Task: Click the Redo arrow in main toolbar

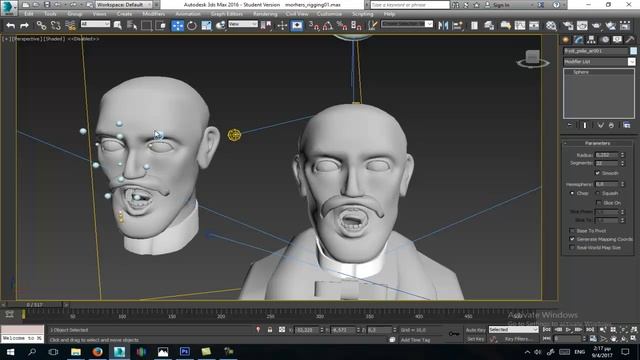Action: coord(24,26)
